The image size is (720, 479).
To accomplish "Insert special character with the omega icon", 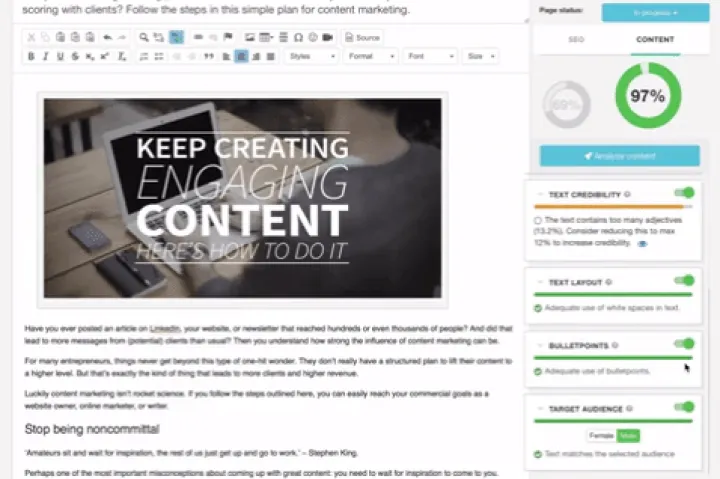I will tap(298, 37).
